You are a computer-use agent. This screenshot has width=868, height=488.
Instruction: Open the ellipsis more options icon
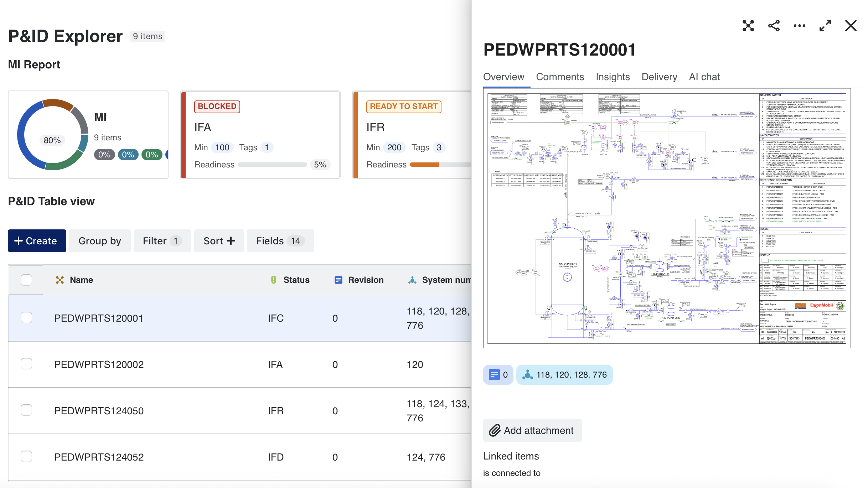(799, 26)
